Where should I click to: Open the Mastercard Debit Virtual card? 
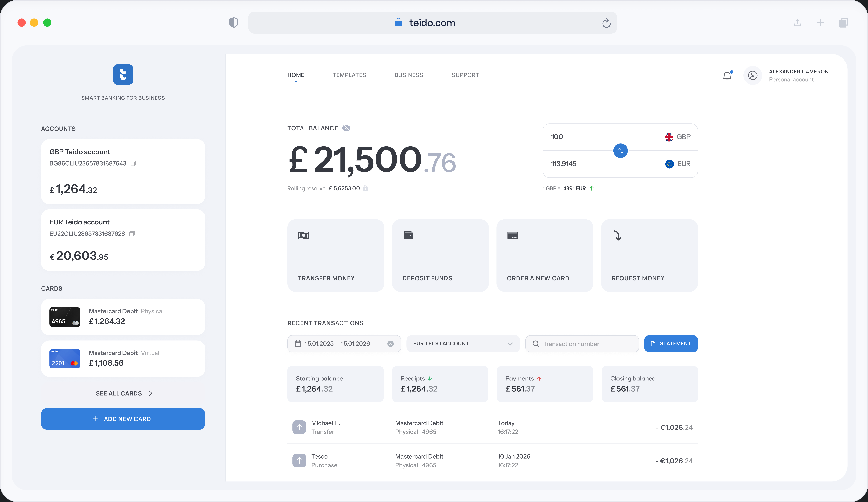click(x=123, y=359)
